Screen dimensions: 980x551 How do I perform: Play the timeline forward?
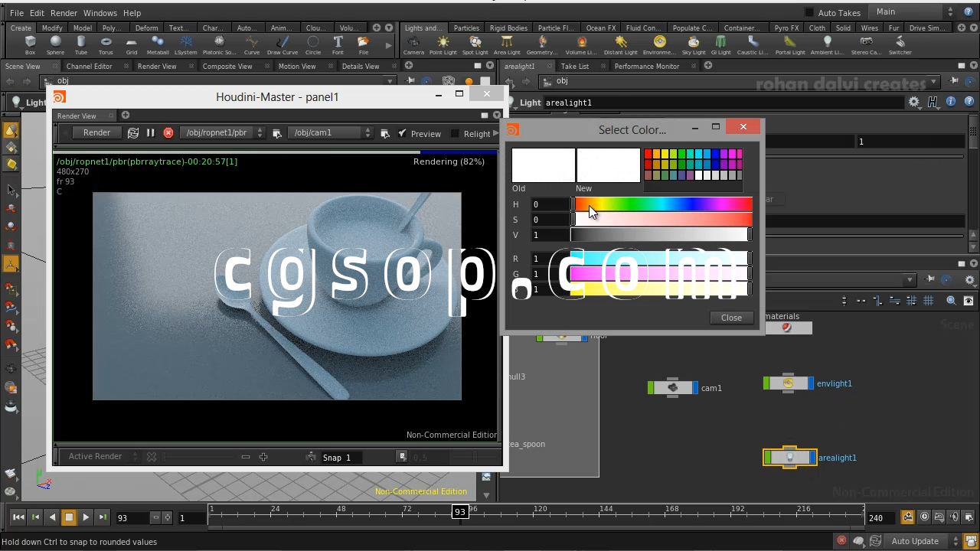click(x=86, y=517)
